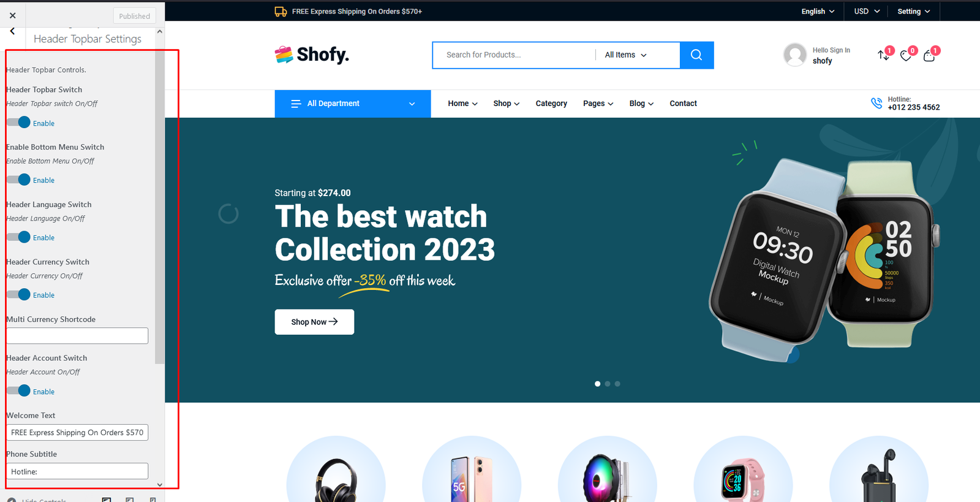Image resolution: width=980 pixels, height=502 pixels.
Task: Open the All Items category dropdown
Action: coord(625,55)
